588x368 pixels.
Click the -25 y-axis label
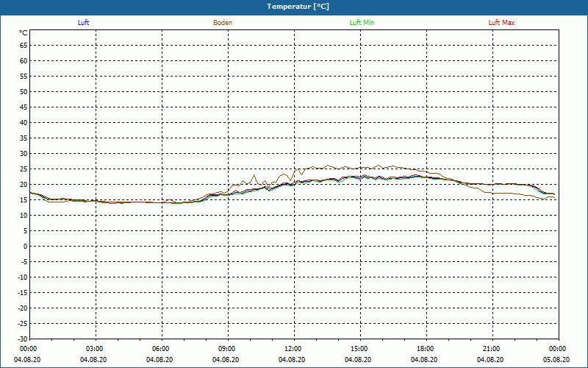point(23,324)
